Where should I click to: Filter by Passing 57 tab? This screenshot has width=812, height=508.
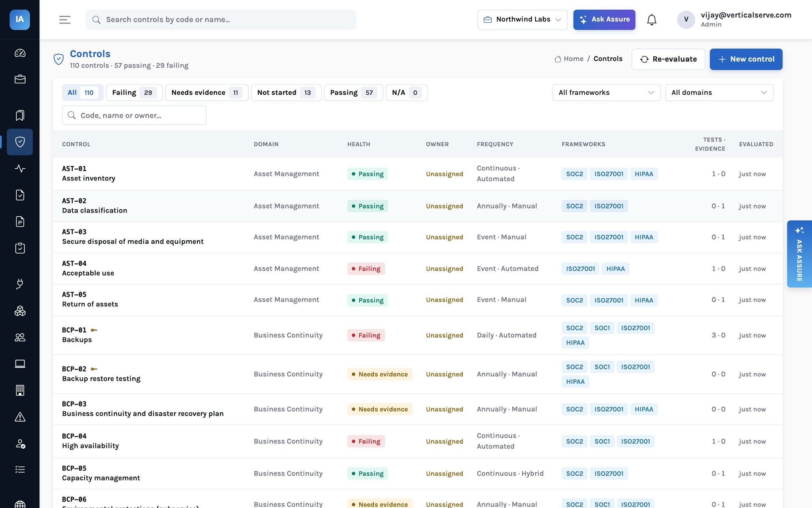[x=353, y=93]
